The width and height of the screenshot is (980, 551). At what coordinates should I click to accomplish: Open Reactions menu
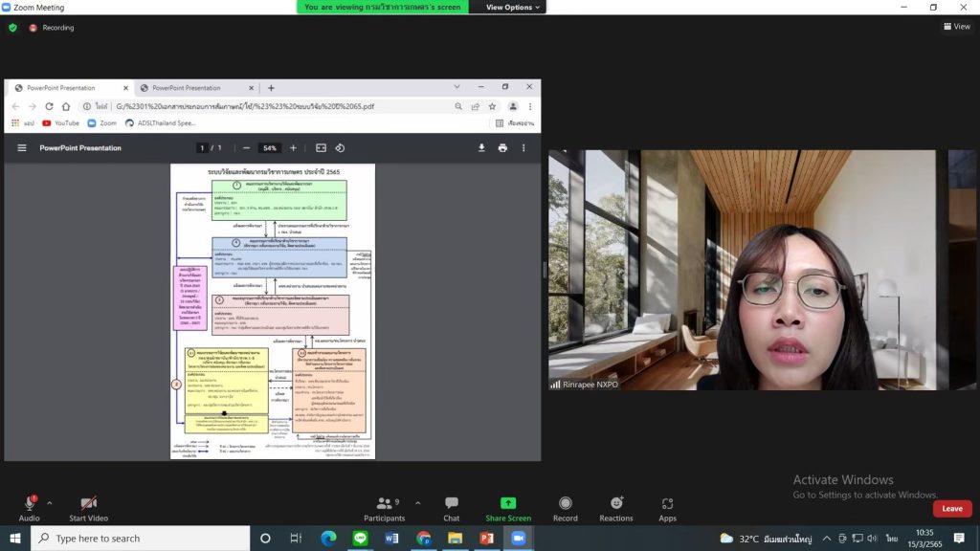[x=616, y=509]
